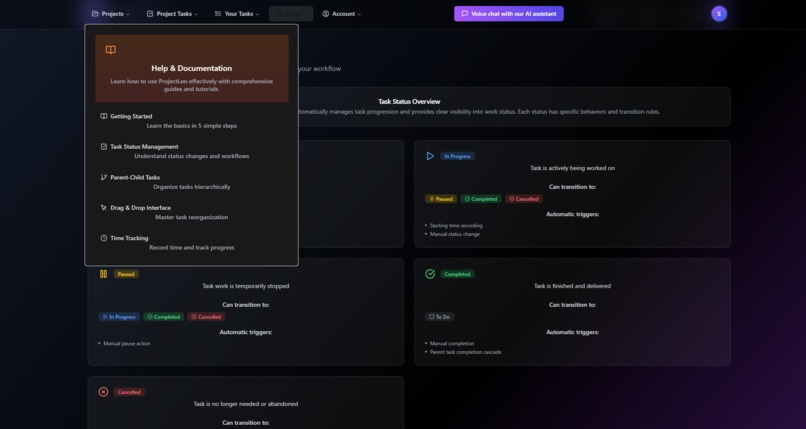This screenshot has height=429, width=806.
Task: Open Getting Started guide
Action: [x=191, y=121]
